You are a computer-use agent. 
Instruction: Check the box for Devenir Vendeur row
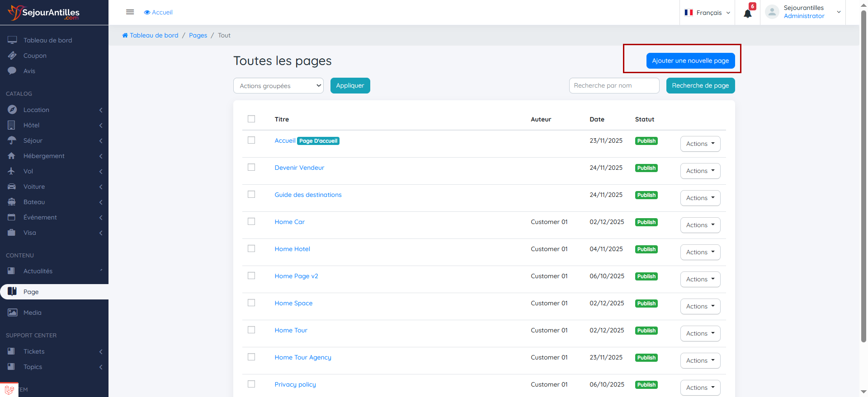tap(251, 167)
